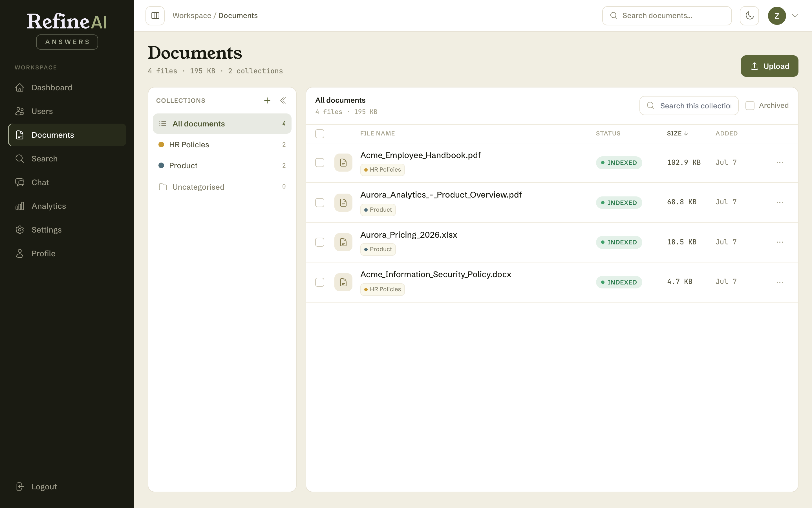812x508 pixels.
Task: Open the sidebar Search page
Action: [x=67, y=159]
